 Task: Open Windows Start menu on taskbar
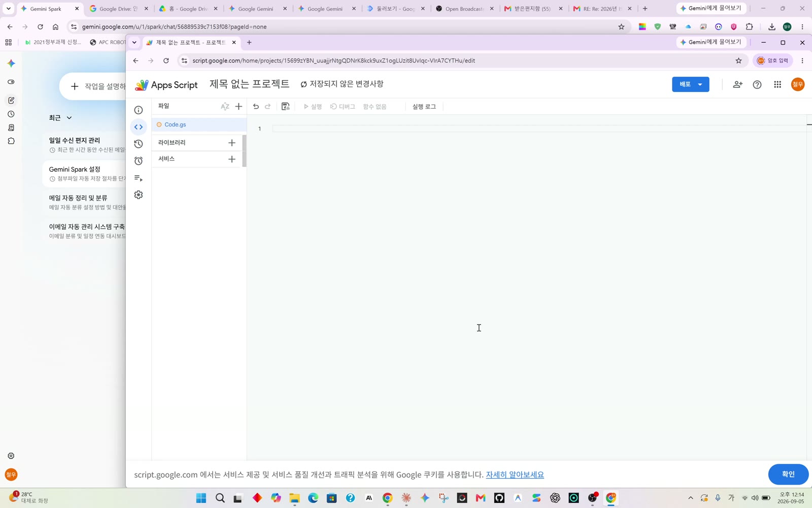(201, 498)
